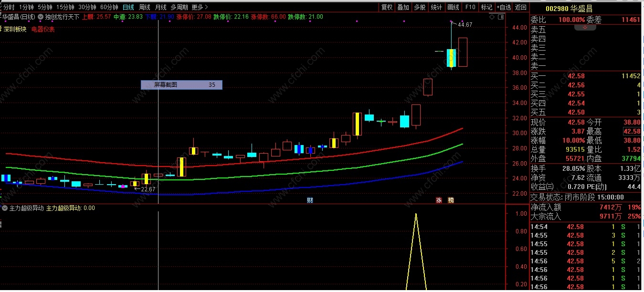Click the 涨幅 10.00% value
644x292 pixels.
point(573,141)
